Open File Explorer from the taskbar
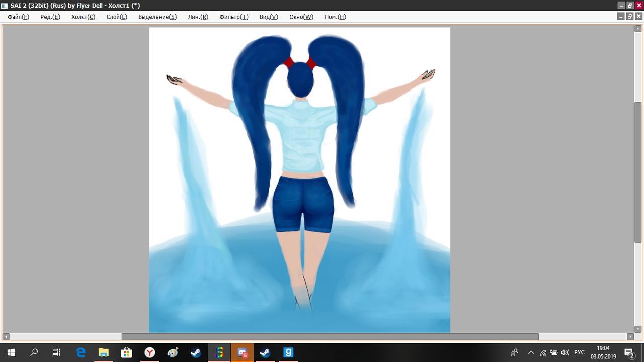This screenshot has width=644, height=362. coord(103,352)
